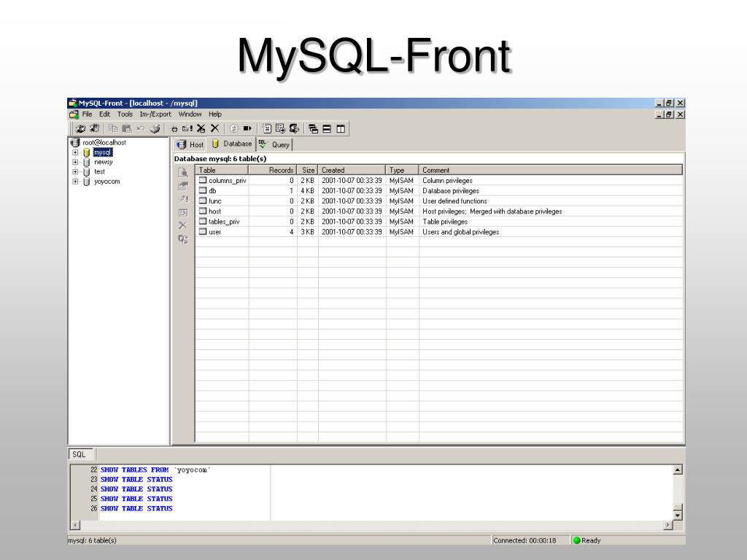The width and height of the screenshot is (747, 560).
Task: Select the newsy database in the tree
Action: [x=104, y=162]
